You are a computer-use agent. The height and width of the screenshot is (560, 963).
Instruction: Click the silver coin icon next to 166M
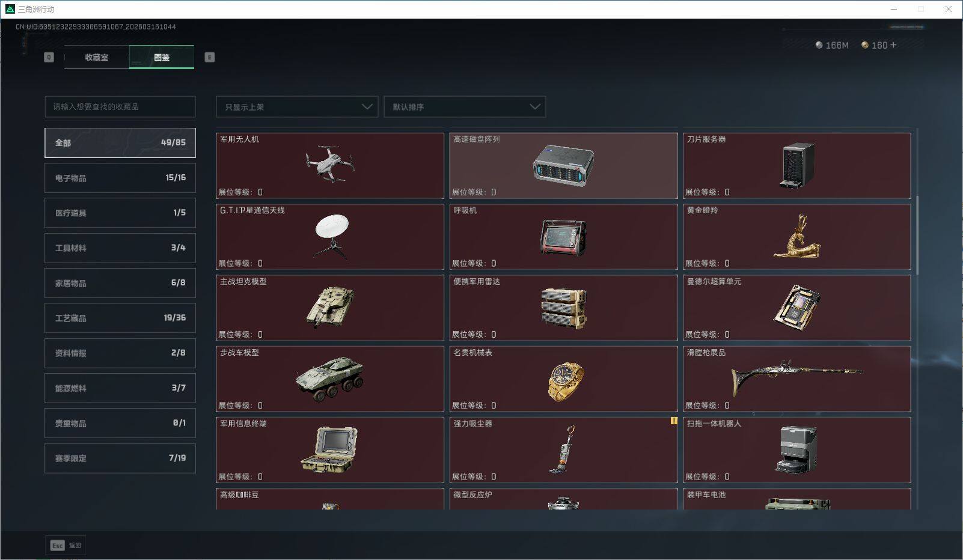(x=818, y=44)
